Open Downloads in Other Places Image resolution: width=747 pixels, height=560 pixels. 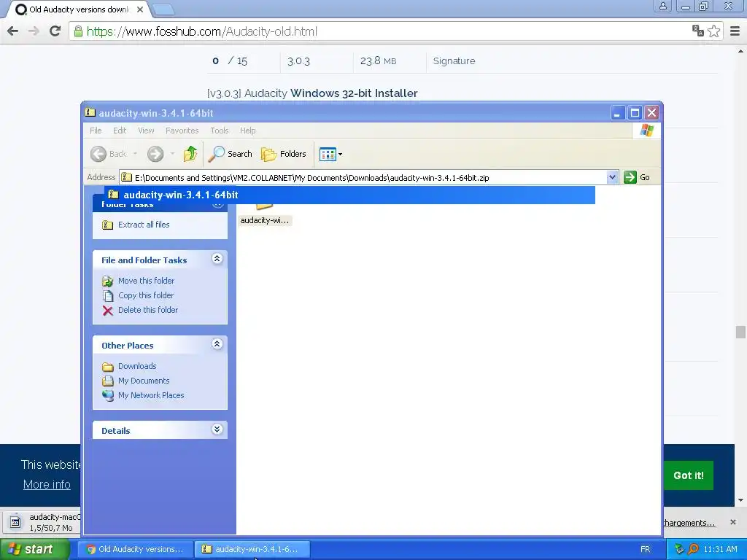(137, 366)
